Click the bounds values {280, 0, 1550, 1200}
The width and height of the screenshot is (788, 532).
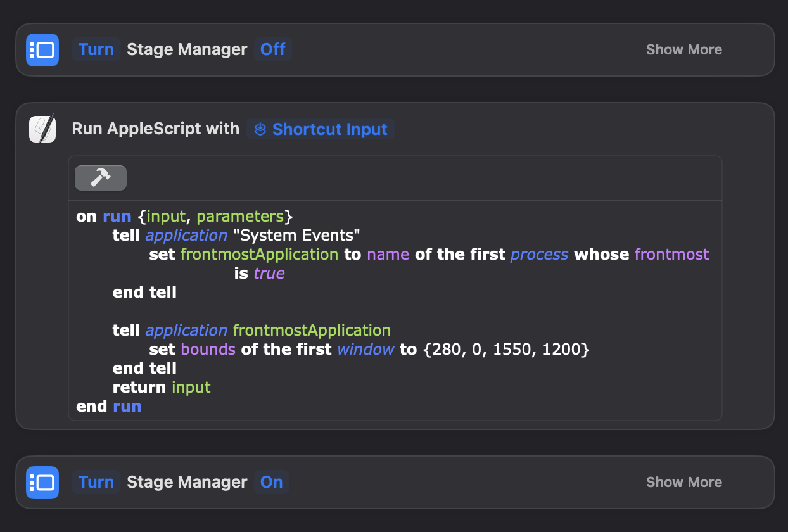coord(506,350)
